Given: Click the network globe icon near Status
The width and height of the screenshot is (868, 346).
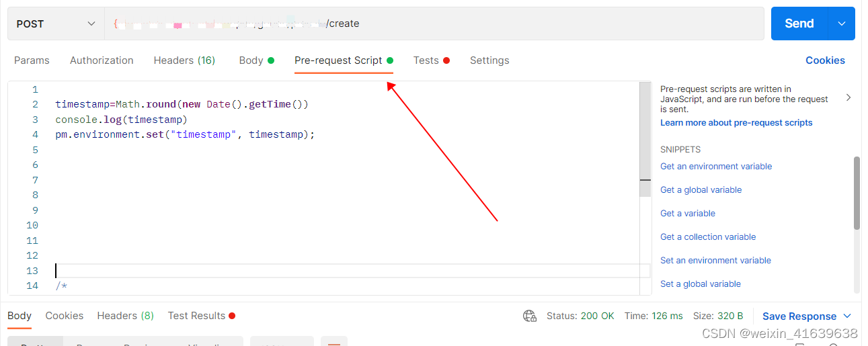Looking at the screenshot, I should tap(530, 316).
